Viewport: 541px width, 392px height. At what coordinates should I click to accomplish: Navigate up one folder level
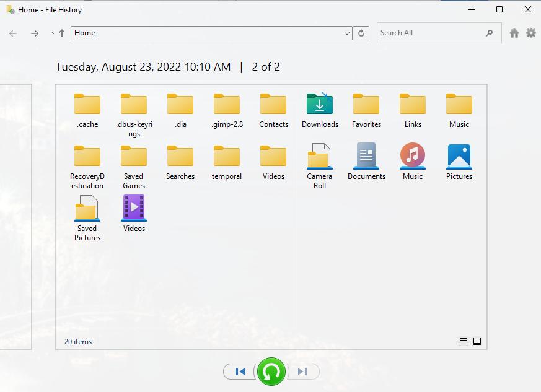coord(62,33)
